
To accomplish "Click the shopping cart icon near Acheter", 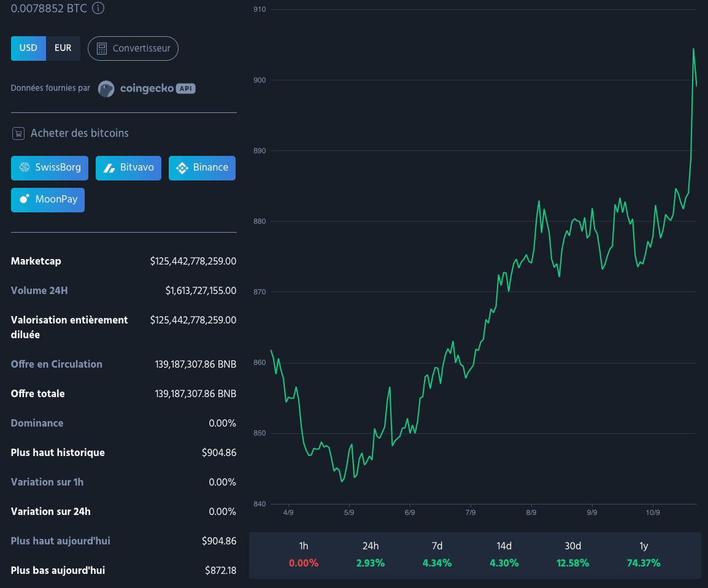I will coord(18,133).
